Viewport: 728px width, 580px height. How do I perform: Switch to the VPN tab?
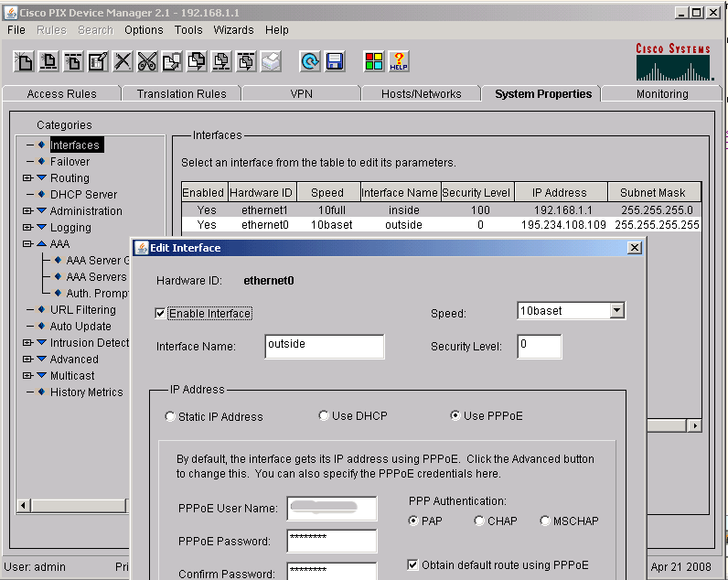(x=301, y=94)
